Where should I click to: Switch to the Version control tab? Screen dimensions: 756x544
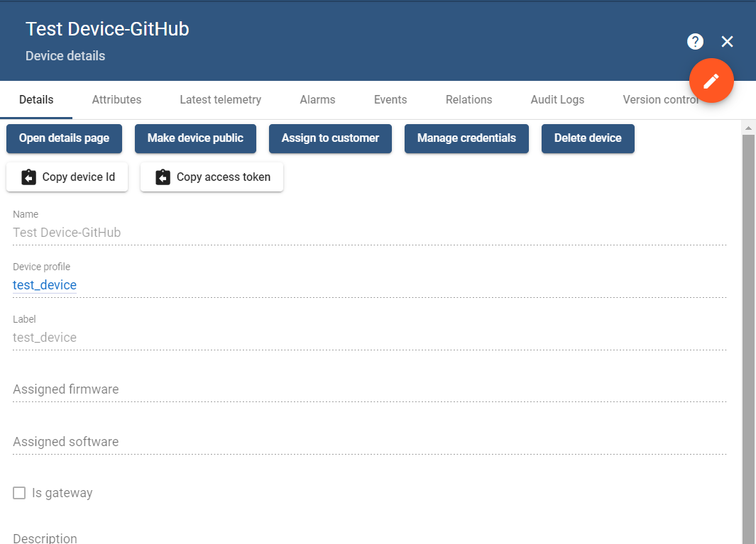coord(661,100)
